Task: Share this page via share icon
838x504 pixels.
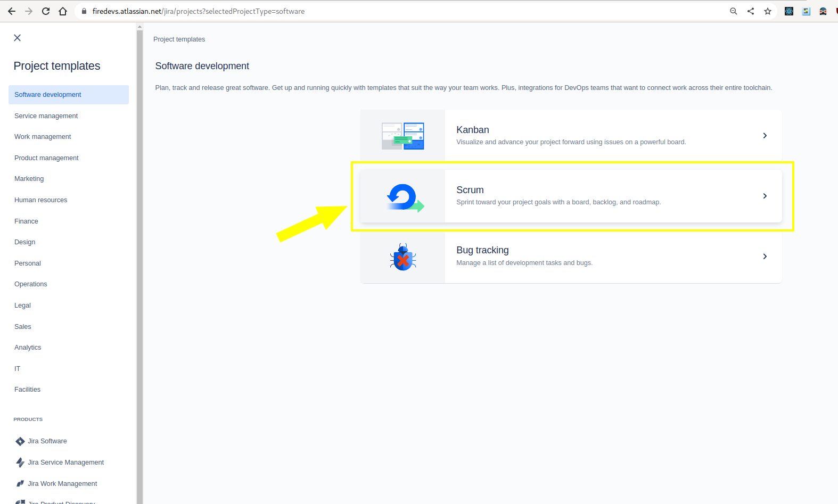Action: pyautogui.click(x=751, y=11)
